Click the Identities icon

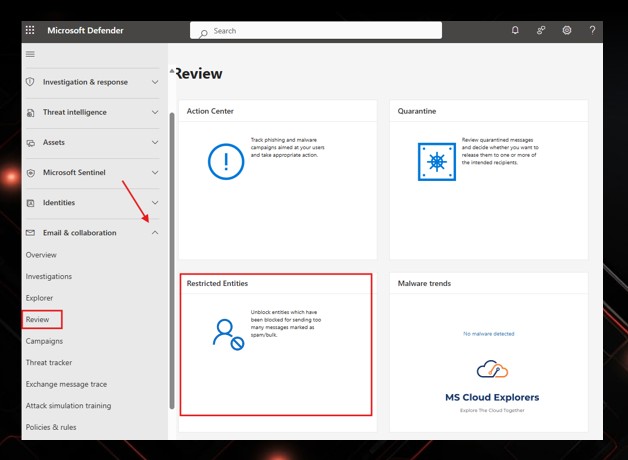coord(30,203)
